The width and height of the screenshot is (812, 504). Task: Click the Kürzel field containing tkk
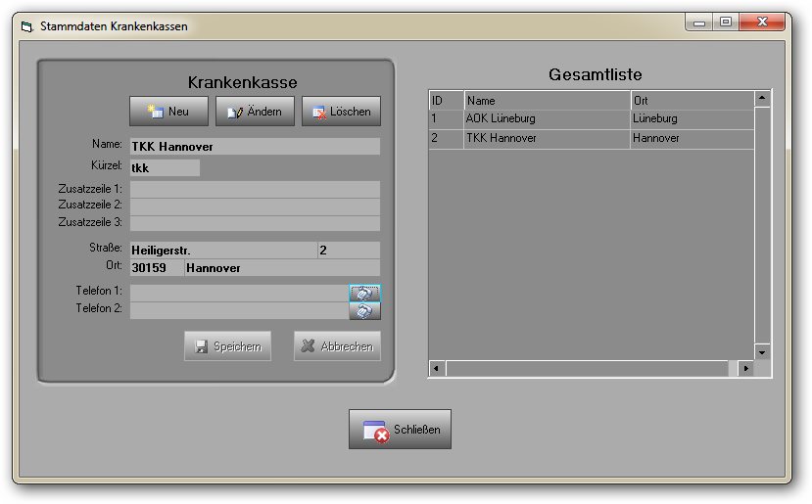(x=165, y=167)
